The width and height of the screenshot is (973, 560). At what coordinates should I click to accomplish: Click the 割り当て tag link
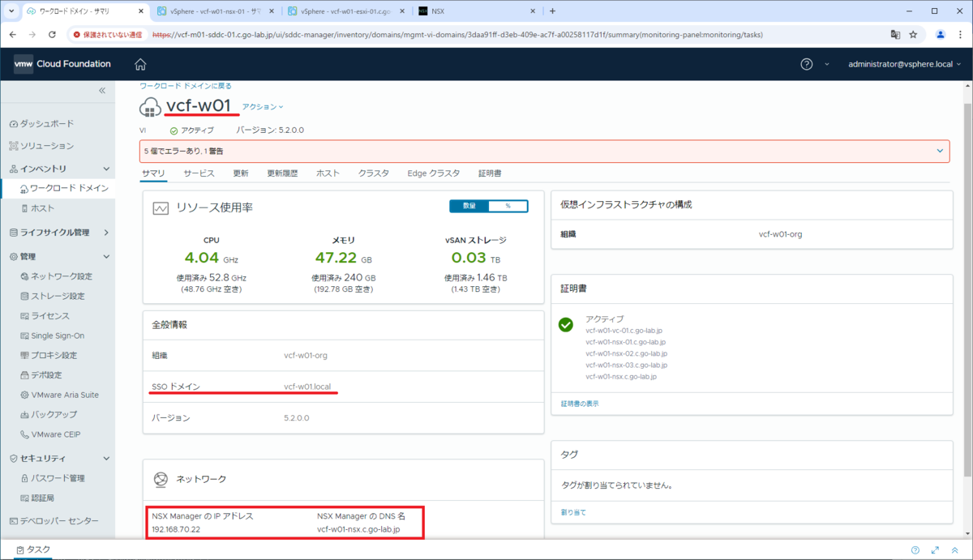coord(573,512)
